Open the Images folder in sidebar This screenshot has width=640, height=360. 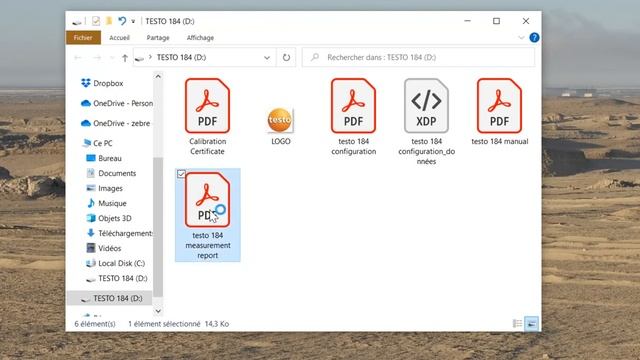tap(104, 189)
